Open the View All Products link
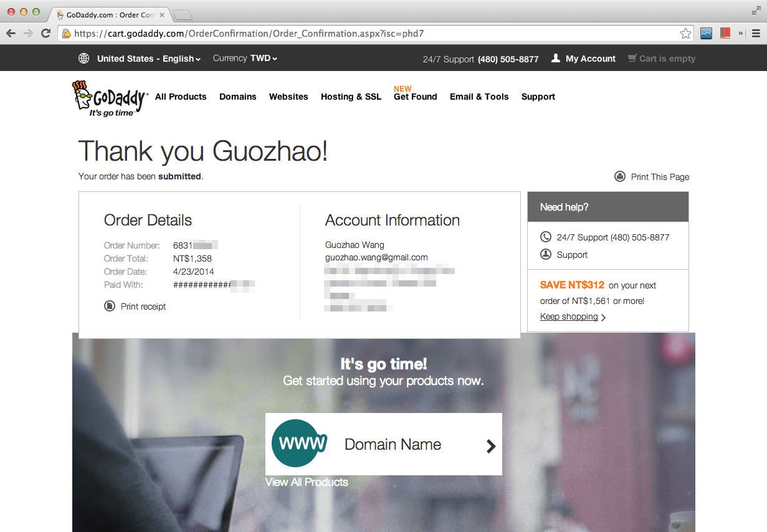Screen dimensions: 767x532 (x=307, y=482)
